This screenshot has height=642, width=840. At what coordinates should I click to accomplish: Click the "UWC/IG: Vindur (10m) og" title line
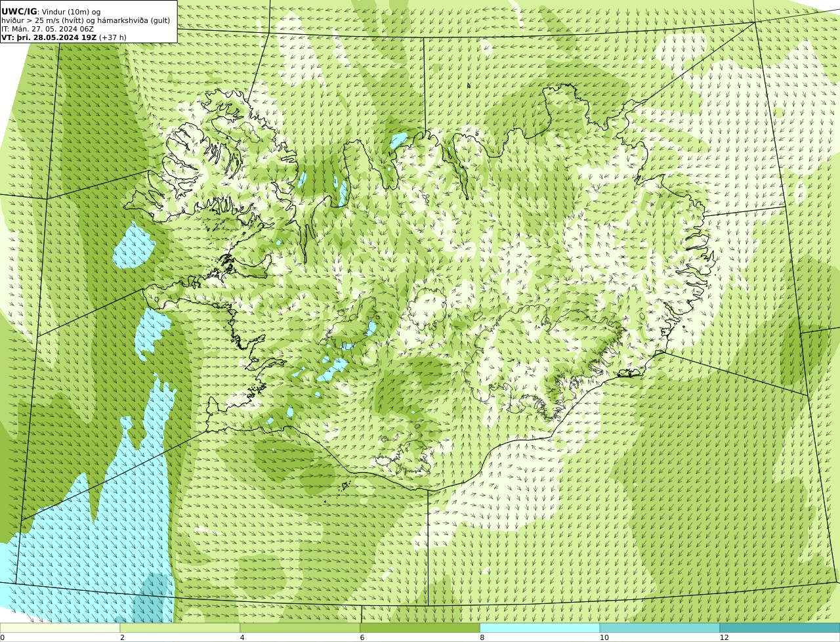(51, 12)
